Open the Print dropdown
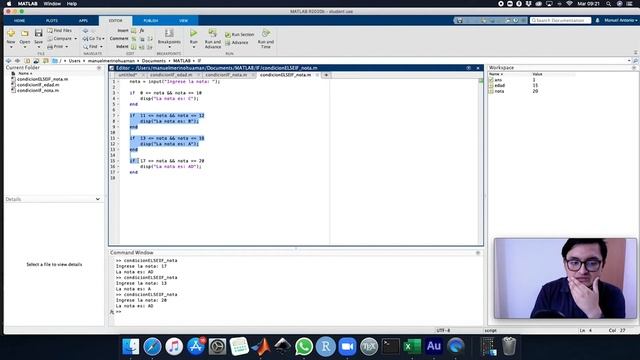Viewport: 640px width, 360px height. coord(58,47)
